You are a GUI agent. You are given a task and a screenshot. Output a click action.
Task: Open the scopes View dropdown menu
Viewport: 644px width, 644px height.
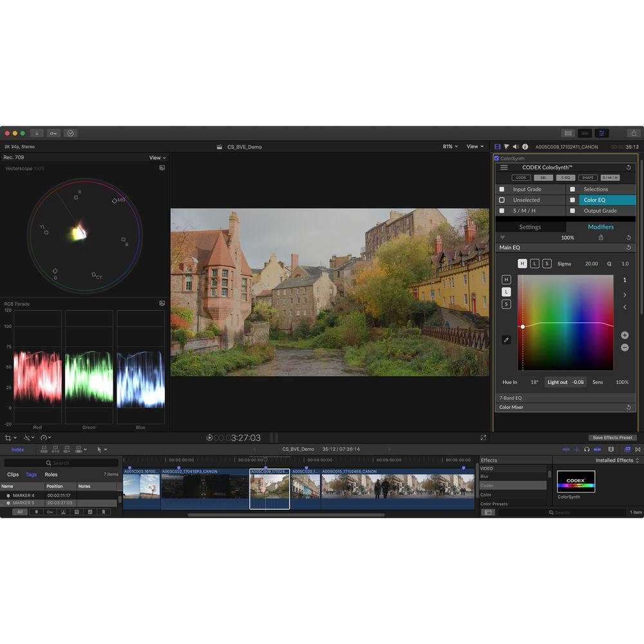(x=157, y=158)
